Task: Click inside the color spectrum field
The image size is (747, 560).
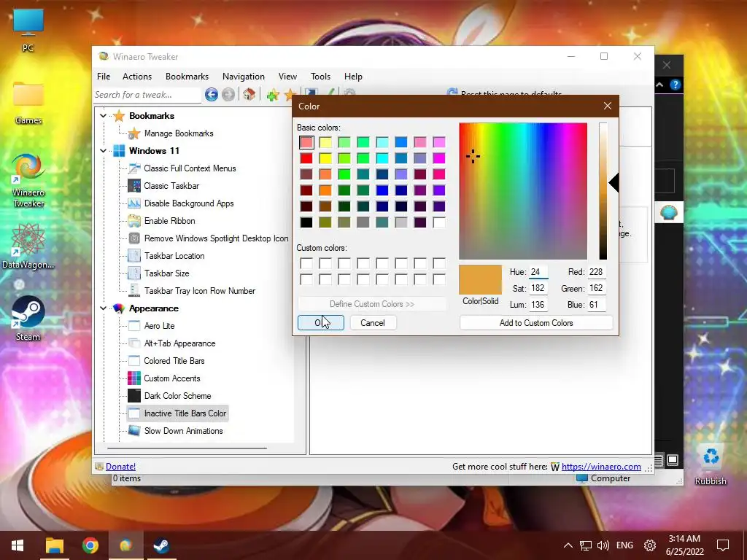Action: coord(523,191)
